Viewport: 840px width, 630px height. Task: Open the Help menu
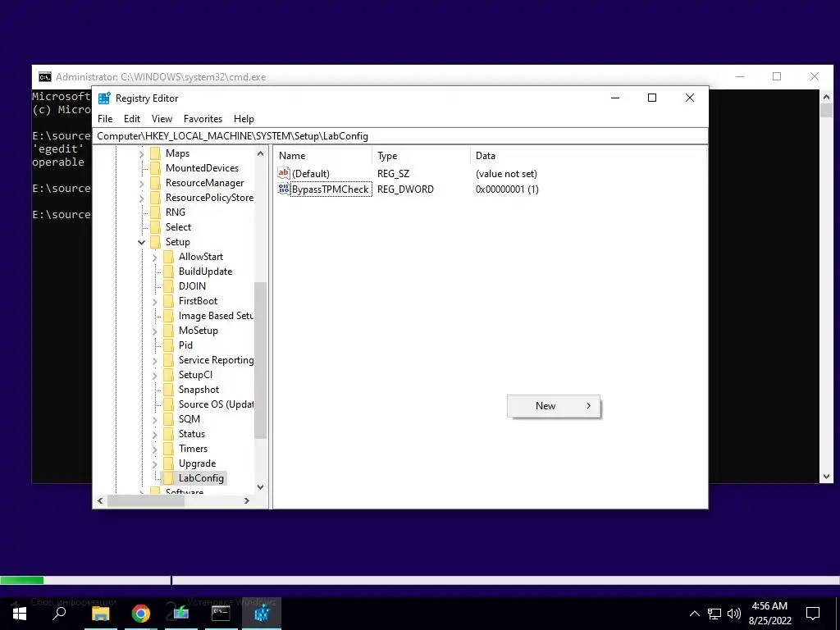tap(244, 119)
